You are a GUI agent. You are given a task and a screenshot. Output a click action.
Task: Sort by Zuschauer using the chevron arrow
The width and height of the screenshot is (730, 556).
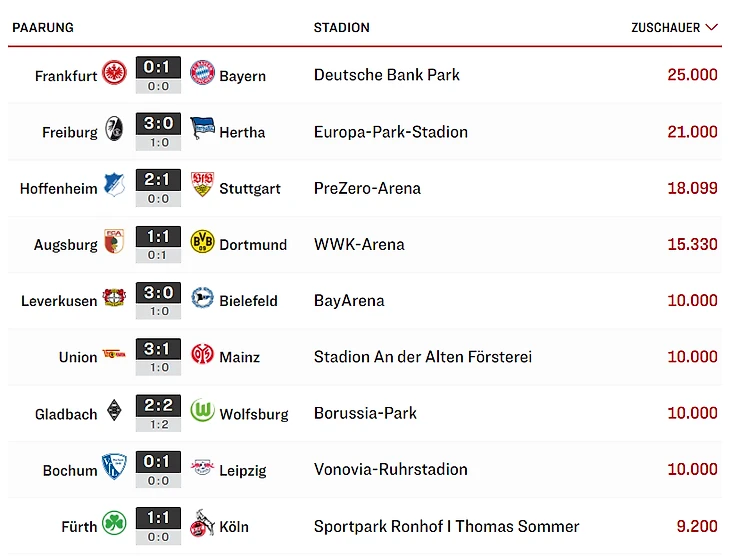click(711, 27)
